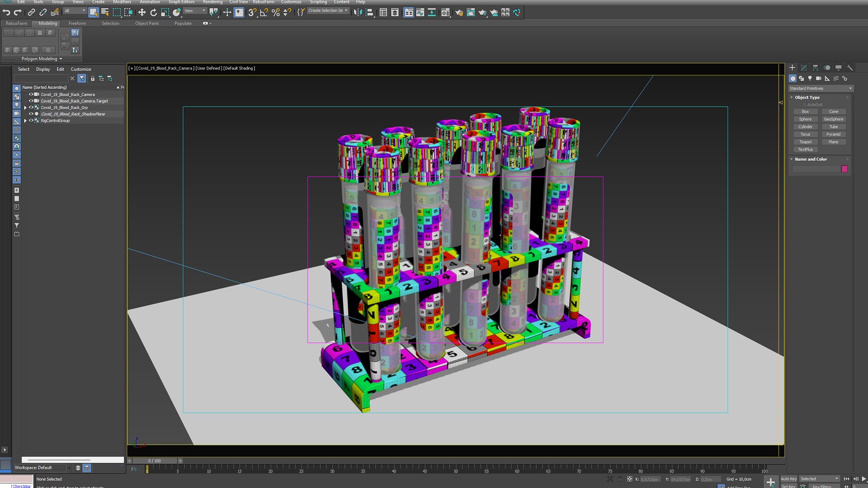Open the Hierarchy panel tab icon
Image resolution: width=868 pixels, height=488 pixels.
(x=815, y=68)
